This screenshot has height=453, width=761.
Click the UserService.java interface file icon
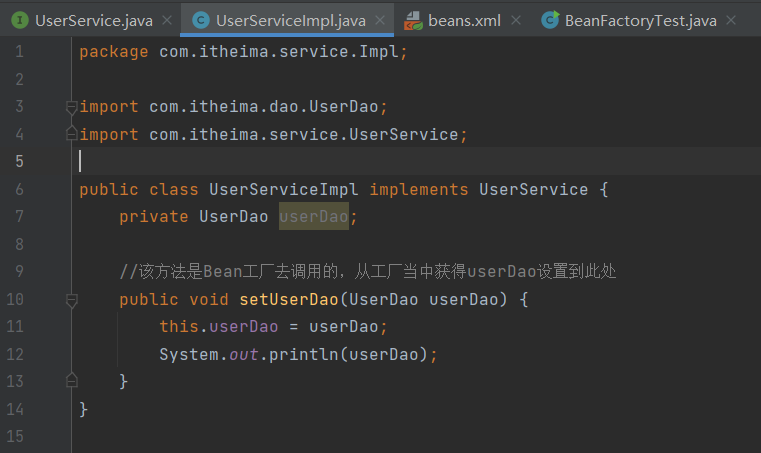[x=20, y=20]
